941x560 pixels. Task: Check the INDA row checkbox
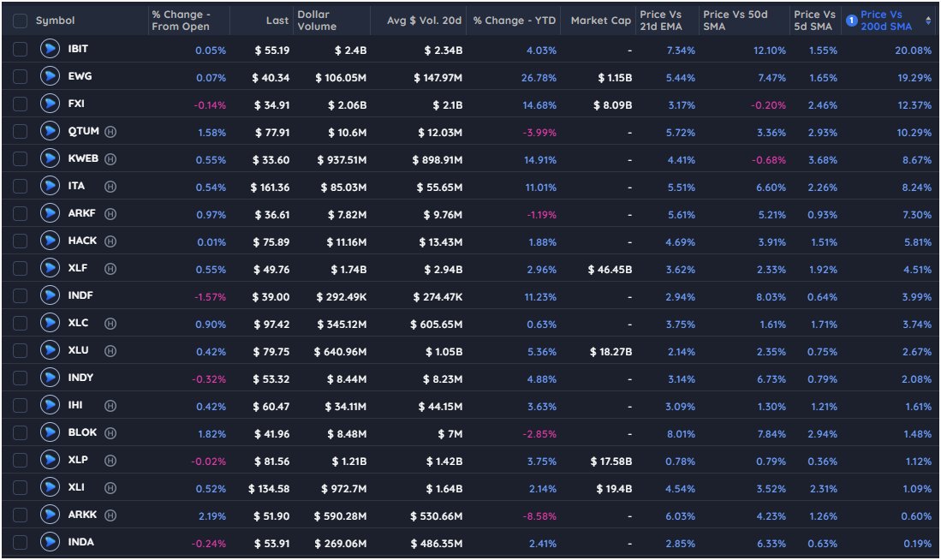20,543
